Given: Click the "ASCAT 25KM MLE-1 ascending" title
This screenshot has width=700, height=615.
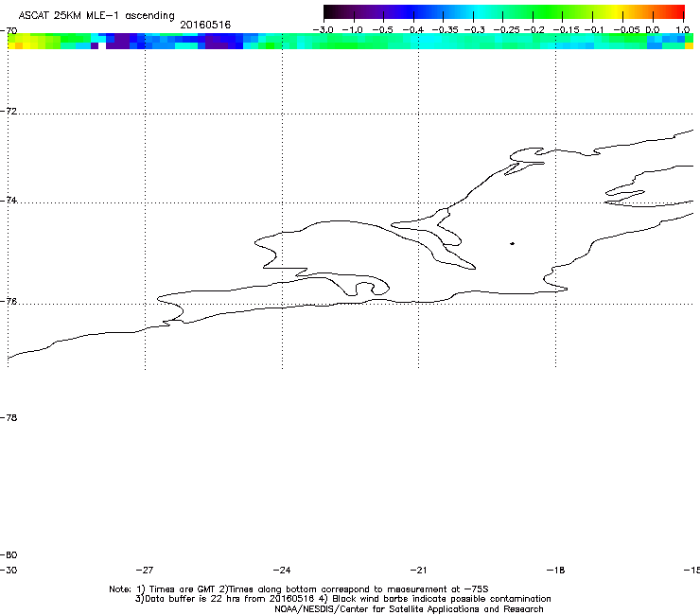Looking at the screenshot, I should point(96,16).
